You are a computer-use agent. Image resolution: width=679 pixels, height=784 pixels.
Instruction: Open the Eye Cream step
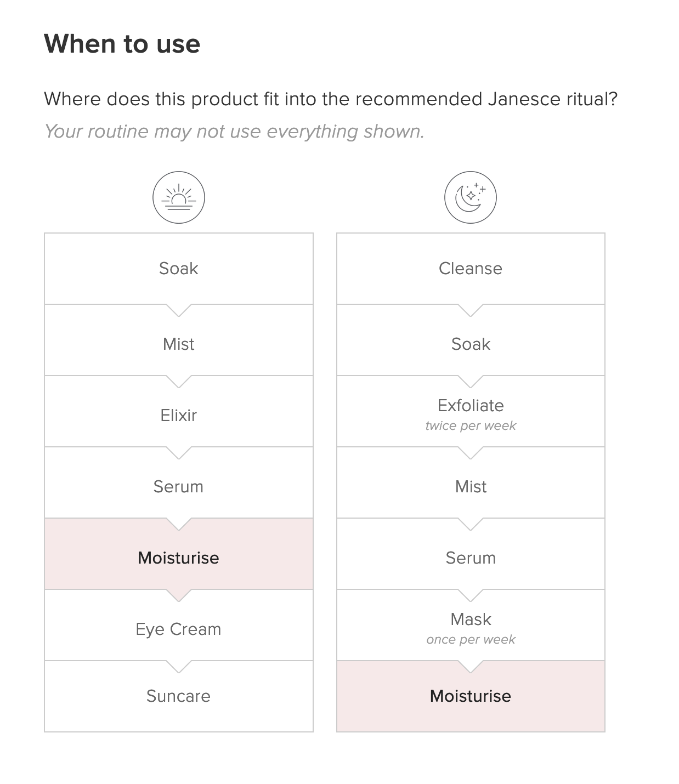178,629
